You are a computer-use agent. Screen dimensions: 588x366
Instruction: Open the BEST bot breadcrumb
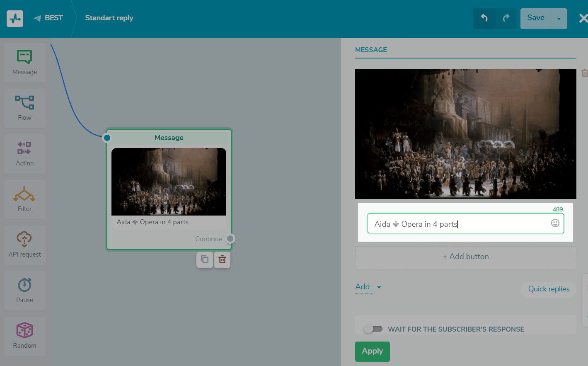click(x=48, y=18)
